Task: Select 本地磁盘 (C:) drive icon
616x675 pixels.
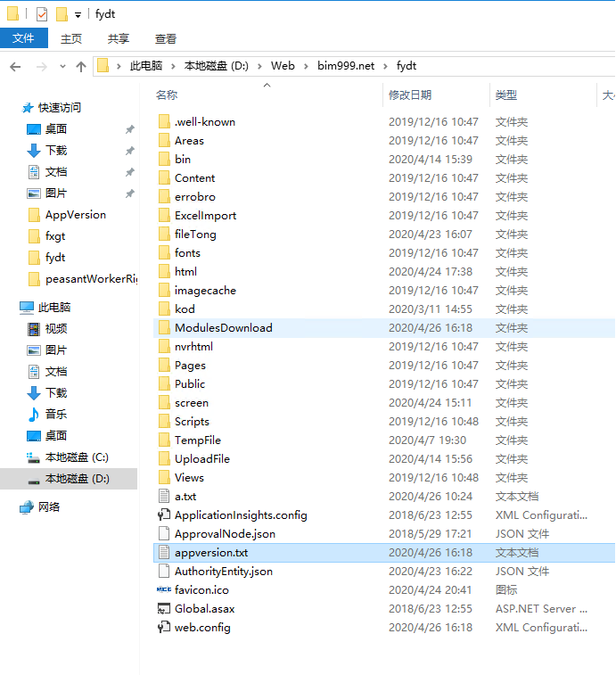Action: click(x=34, y=457)
